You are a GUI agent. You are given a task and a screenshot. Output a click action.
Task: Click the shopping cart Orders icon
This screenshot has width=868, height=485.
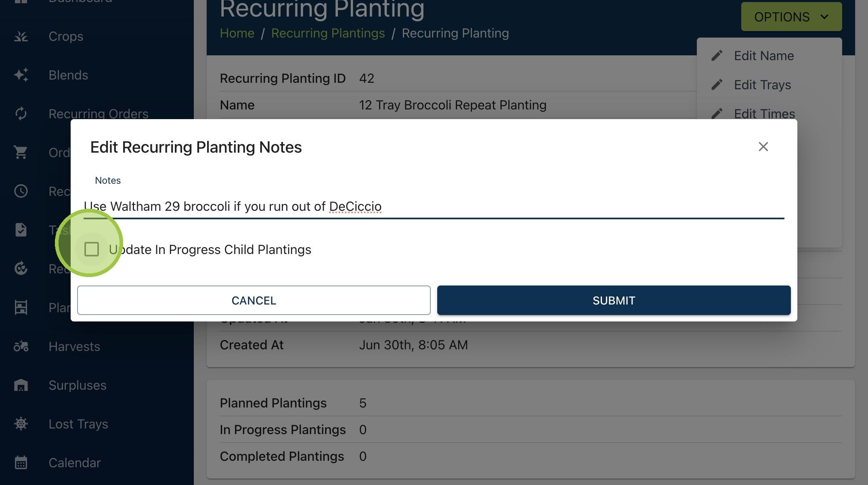(21, 153)
